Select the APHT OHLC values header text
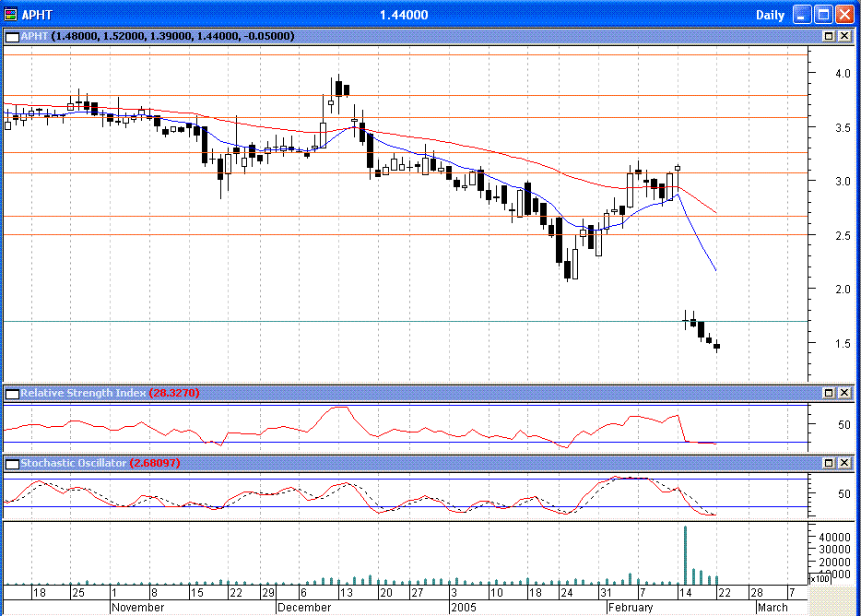This screenshot has width=861, height=616. (x=172, y=36)
